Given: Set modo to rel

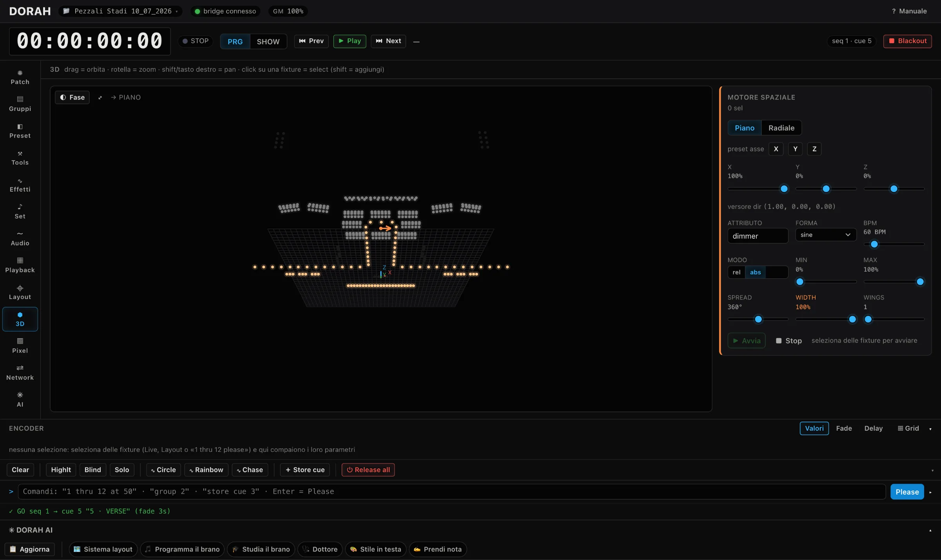Looking at the screenshot, I should [x=736, y=272].
